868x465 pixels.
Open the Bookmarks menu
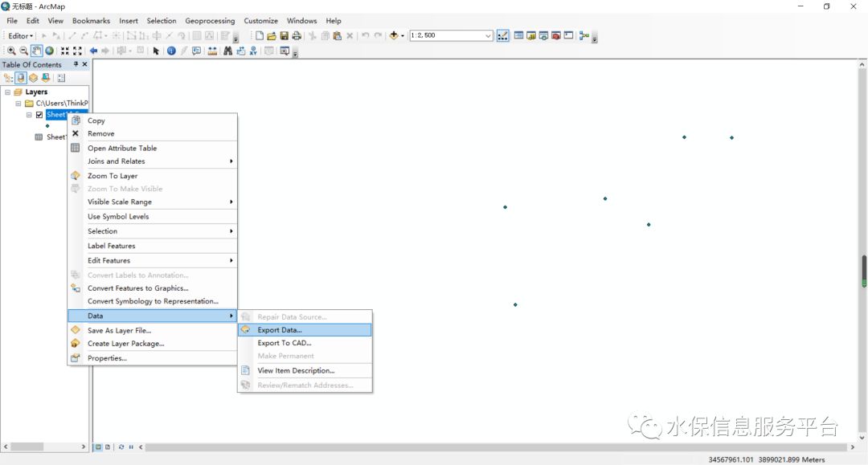click(91, 20)
